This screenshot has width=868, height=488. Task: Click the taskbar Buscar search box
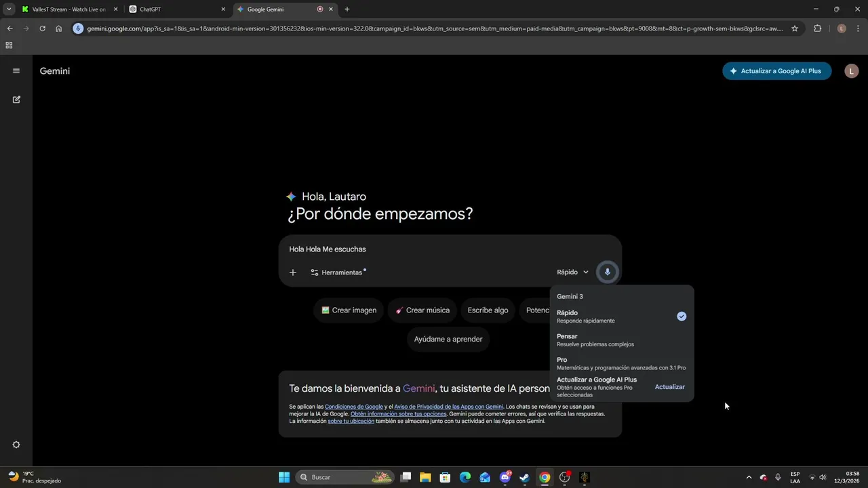[346, 477]
